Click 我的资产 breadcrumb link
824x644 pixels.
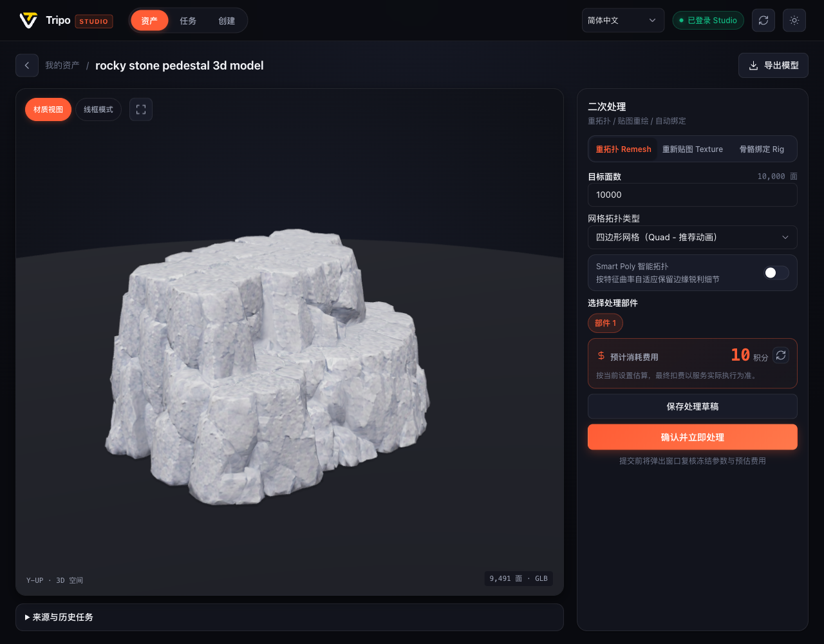click(x=62, y=66)
